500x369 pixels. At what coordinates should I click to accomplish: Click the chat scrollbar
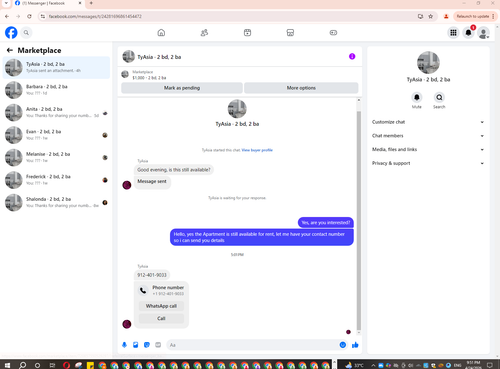(359, 220)
